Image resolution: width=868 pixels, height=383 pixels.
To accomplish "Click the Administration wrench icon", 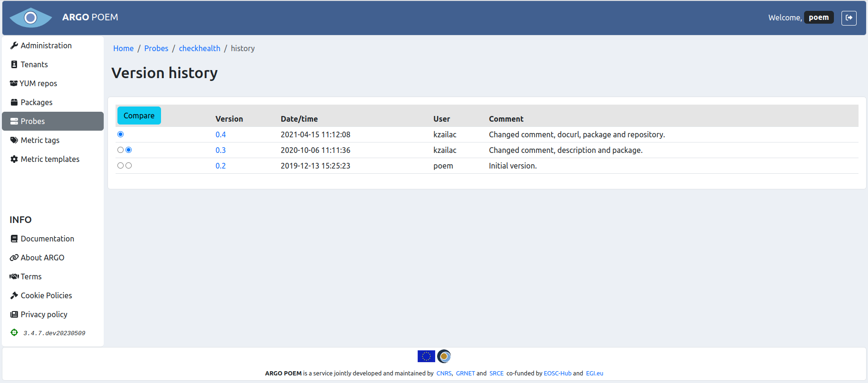I will (x=14, y=45).
